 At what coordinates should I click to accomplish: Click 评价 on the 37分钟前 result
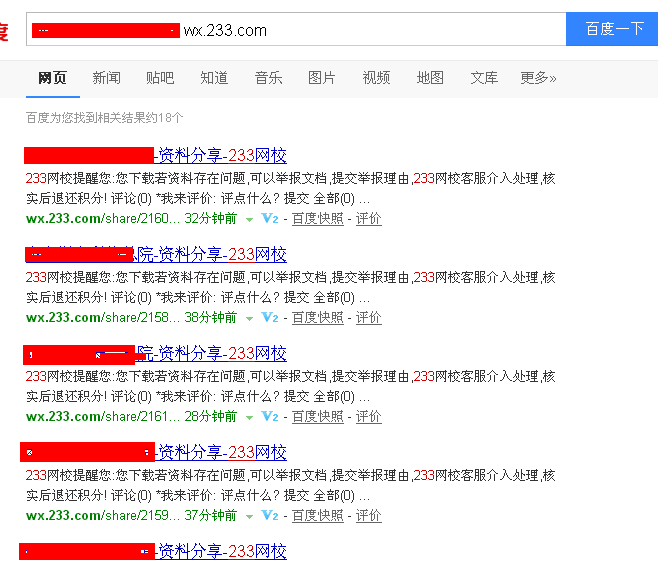coord(368,516)
